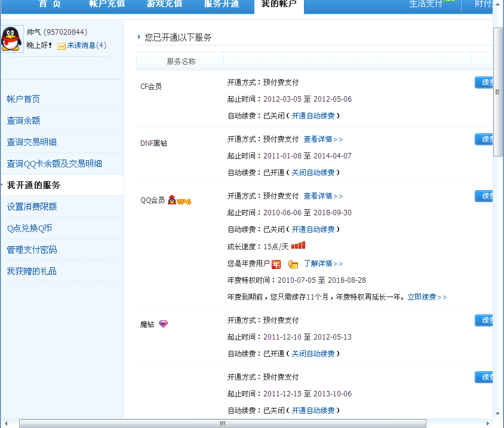Click the yellow gift icon beside annual badge
Image resolution: width=504 pixels, height=428 pixels.
[x=293, y=264]
